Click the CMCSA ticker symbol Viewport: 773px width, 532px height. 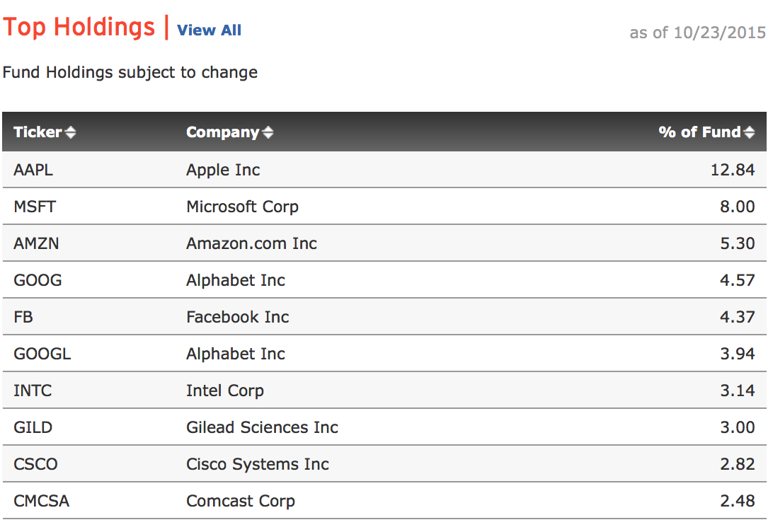tap(41, 501)
